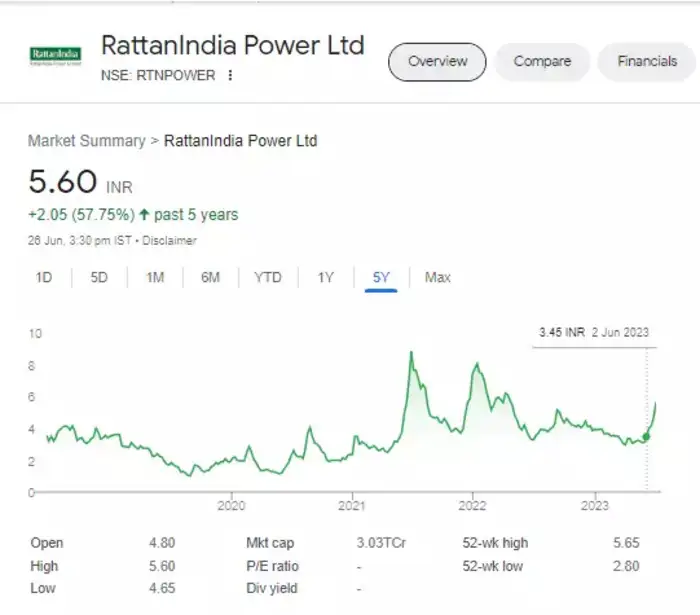This screenshot has height=615, width=700.
Task: Click the Market Summary breadcrumb link
Action: [86, 141]
